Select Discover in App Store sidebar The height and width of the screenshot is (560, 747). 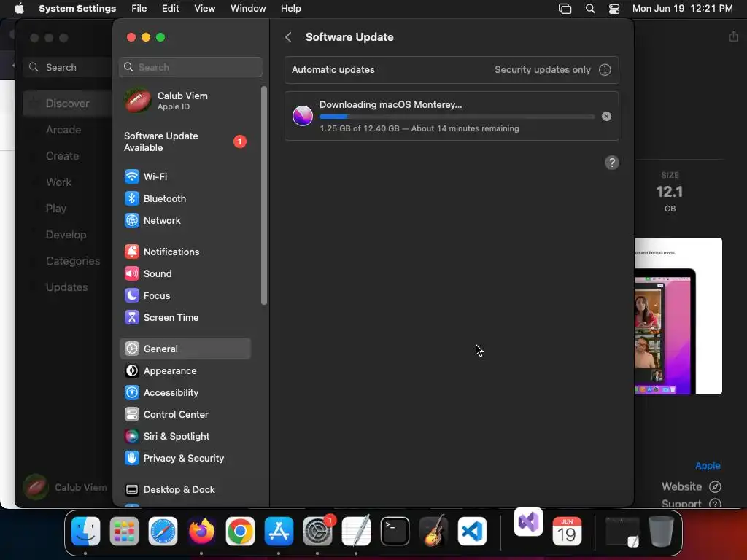(67, 104)
